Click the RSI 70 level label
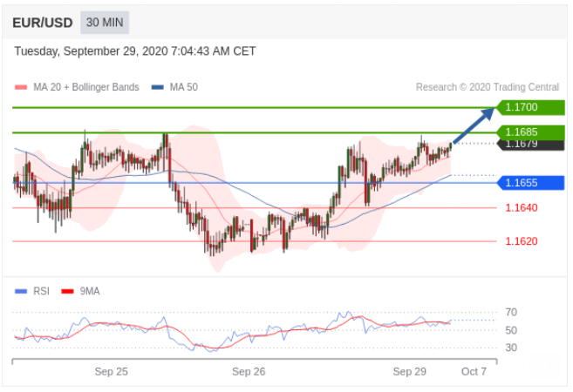The image size is (573, 392). click(511, 313)
